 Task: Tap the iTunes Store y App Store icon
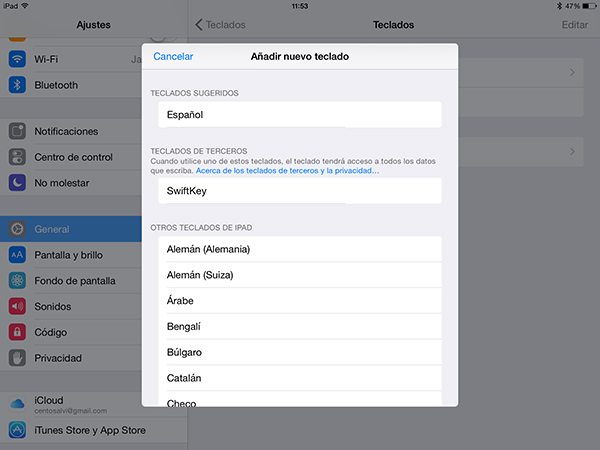point(17,430)
